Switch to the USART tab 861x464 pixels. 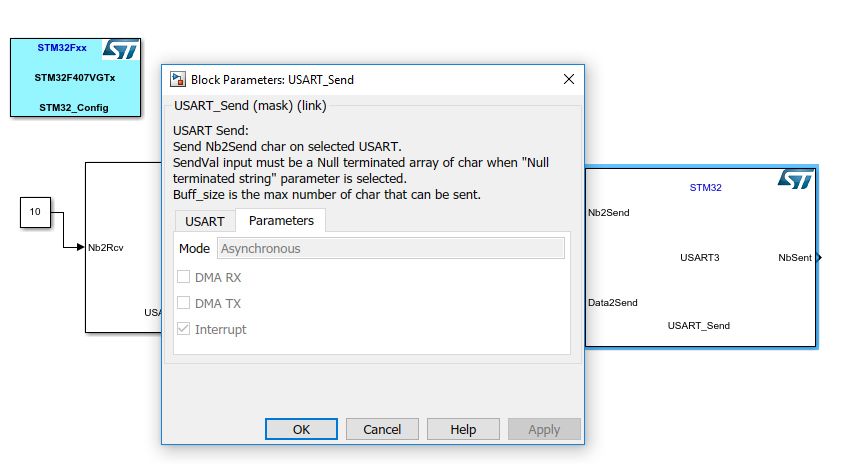[205, 221]
